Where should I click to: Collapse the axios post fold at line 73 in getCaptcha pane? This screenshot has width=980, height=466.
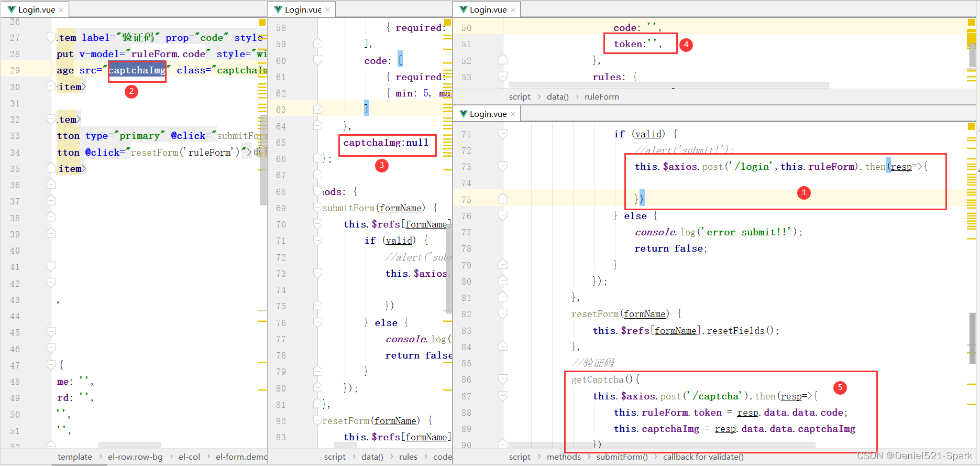pyautogui.click(x=503, y=166)
